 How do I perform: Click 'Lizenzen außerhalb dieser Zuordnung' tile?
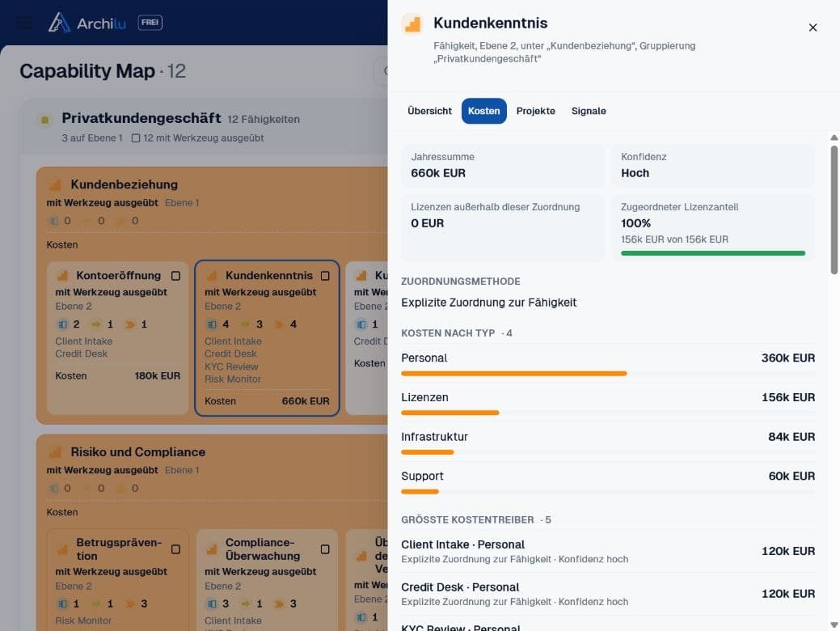pyautogui.click(x=503, y=228)
